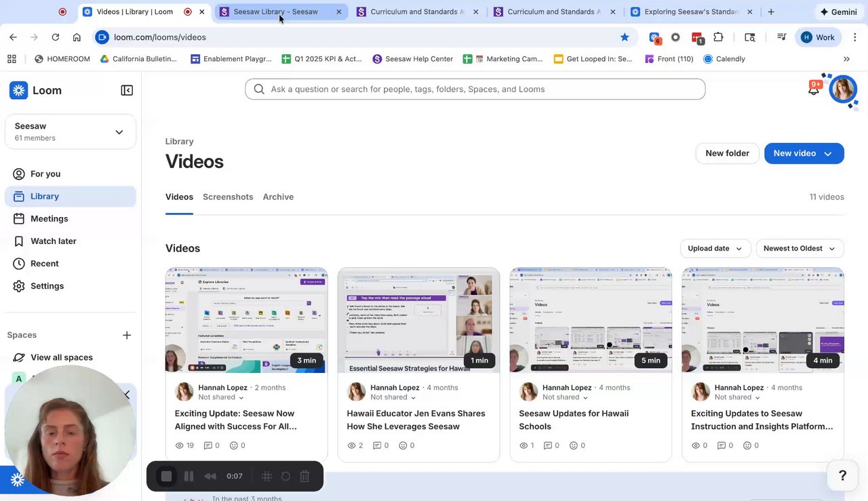
Task: Open the Upload date sort dropdown
Action: (x=715, y=248)
